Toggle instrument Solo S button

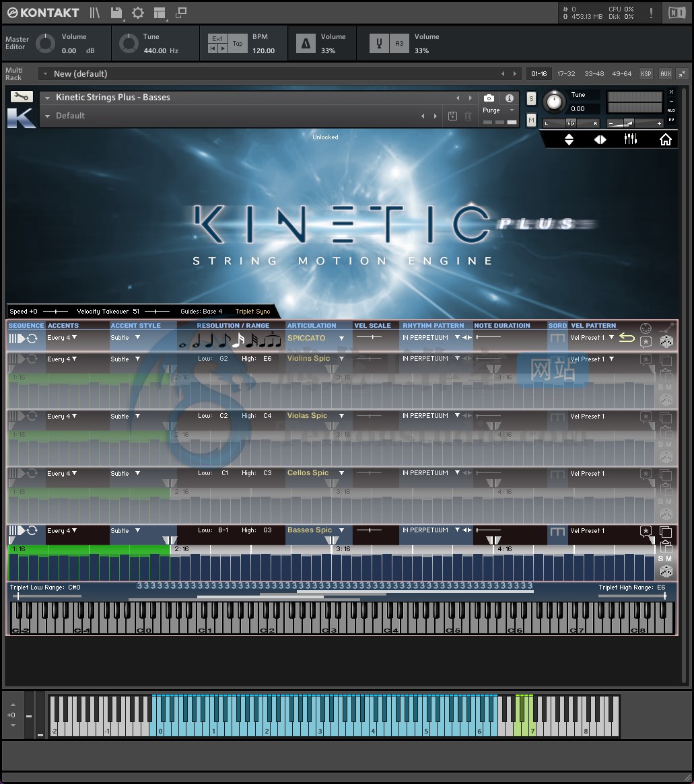pyautogui.click(x=531, y=98)
